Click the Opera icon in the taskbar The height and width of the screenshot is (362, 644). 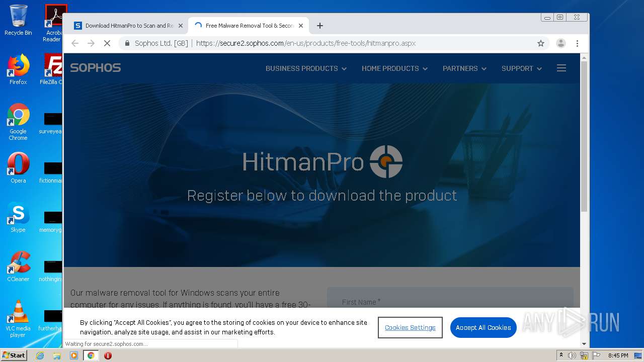(x=108, y=355)
